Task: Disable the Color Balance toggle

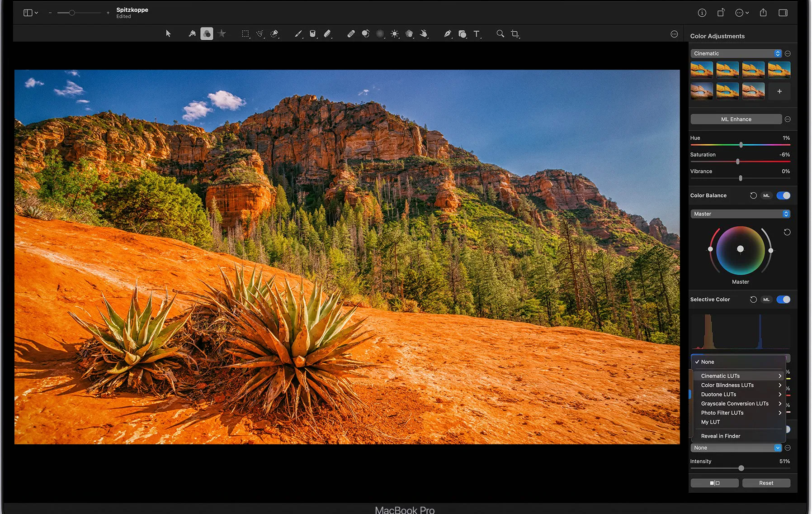Action: point(783,195)
